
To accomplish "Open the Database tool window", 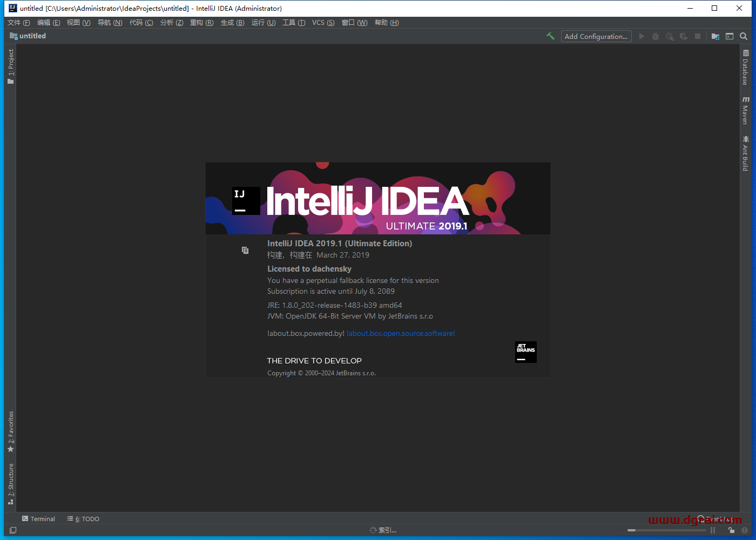I will click(x=746, y=67).
